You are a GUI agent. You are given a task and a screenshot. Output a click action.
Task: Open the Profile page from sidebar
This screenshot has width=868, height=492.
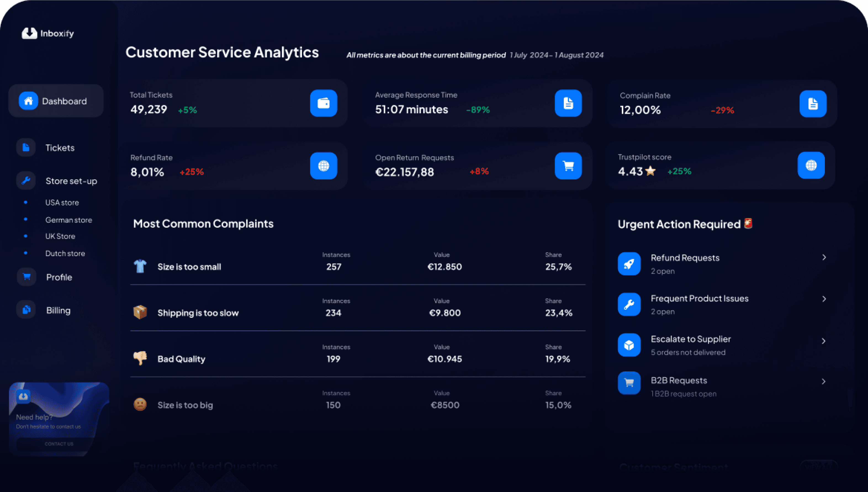tap(59, 277)
